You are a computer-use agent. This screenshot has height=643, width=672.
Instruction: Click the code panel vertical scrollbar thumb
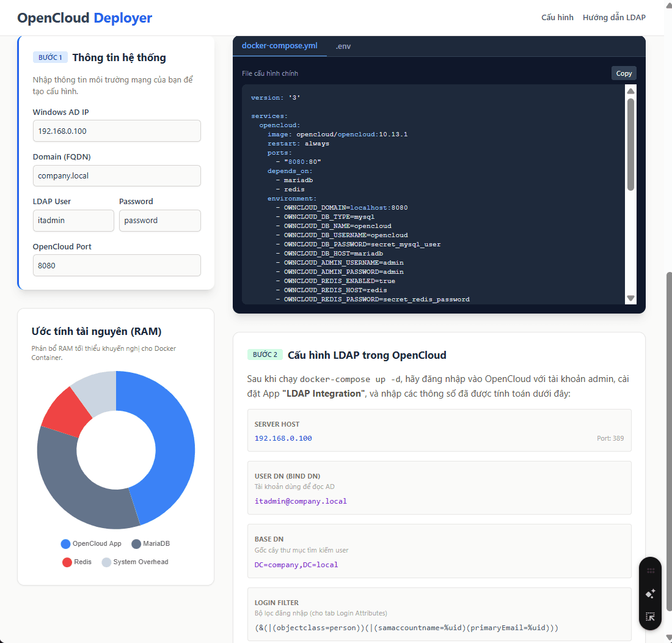click(631, 144)
